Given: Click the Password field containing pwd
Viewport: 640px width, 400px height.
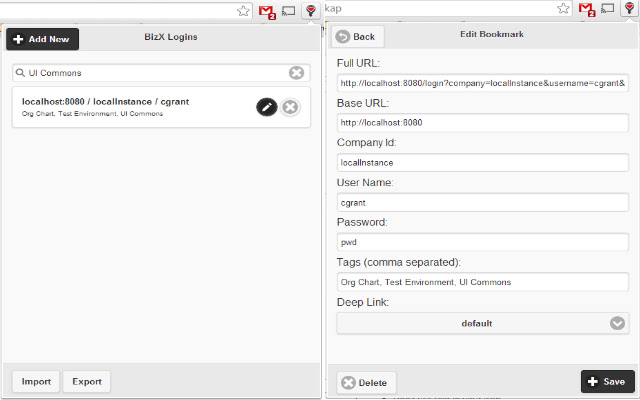Looking at the screenshot, I should (x=483, y=242).
